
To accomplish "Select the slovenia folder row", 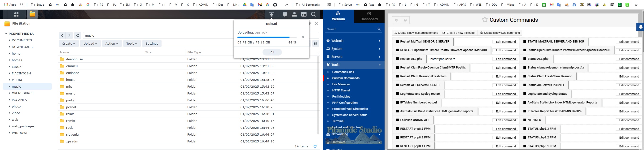I will (x=188, y=134).
